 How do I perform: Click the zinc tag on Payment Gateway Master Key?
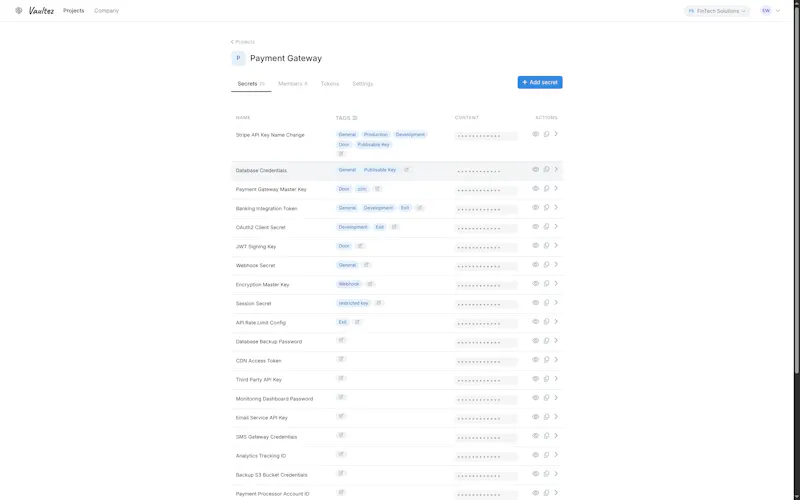point(362,189)
